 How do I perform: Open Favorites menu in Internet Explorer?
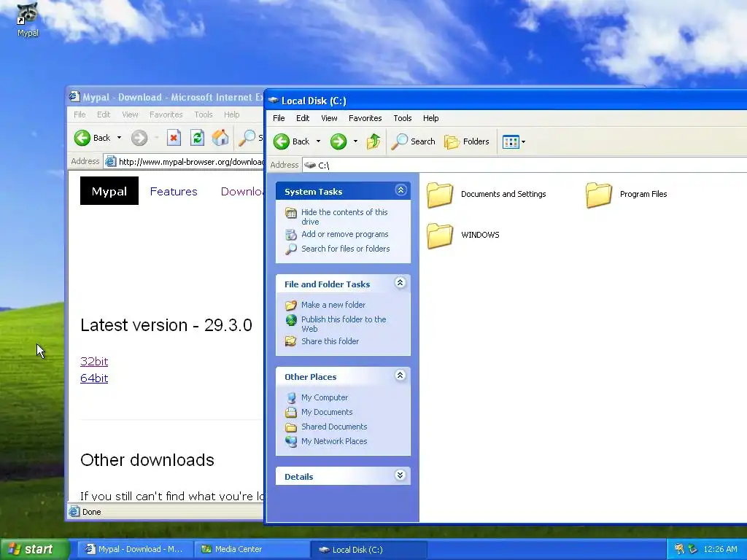[x=166, y=114]
